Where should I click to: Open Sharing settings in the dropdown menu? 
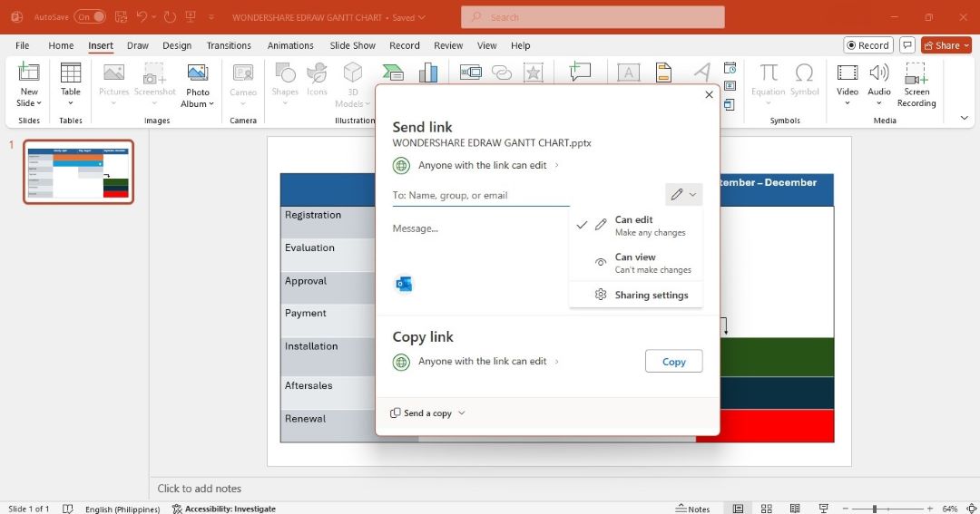pyautogui.click(x=635, y=295)
